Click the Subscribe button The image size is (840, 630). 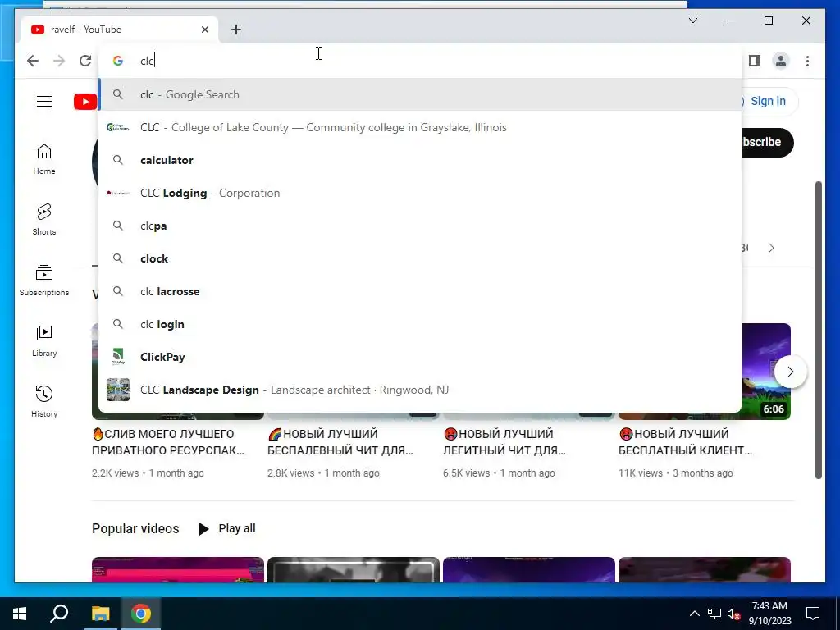click(x=766, y=143)
